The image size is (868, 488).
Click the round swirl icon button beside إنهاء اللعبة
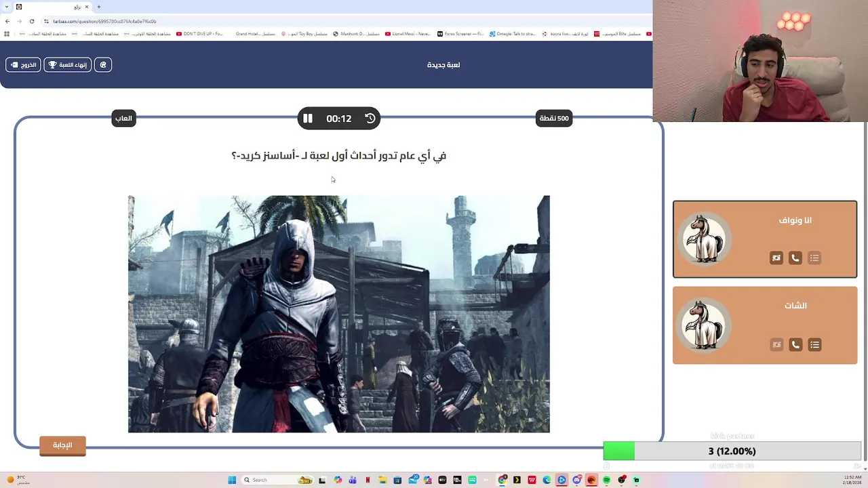click(103, 65)
